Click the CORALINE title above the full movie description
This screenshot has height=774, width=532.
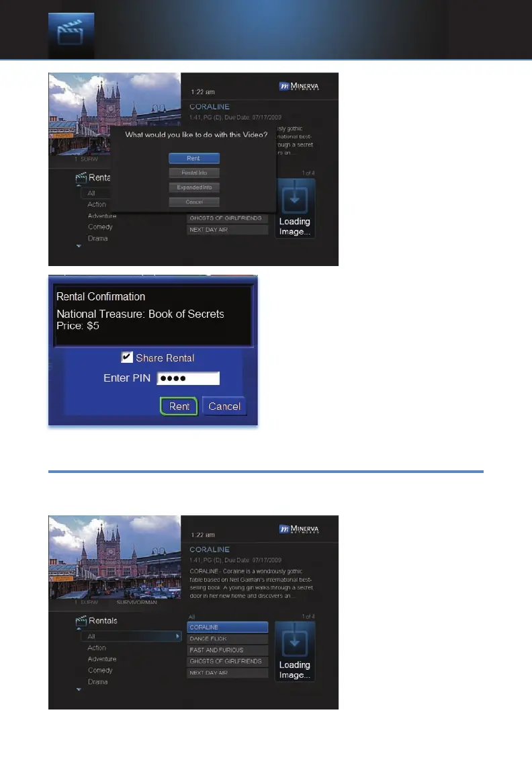(x=210, y=550)
